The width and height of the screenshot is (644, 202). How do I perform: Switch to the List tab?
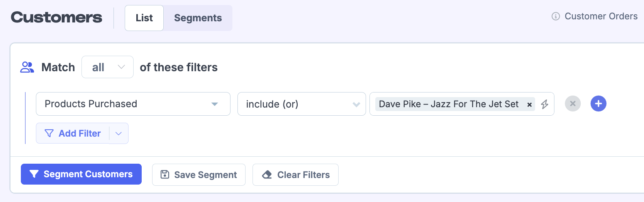tap(144, 18)
